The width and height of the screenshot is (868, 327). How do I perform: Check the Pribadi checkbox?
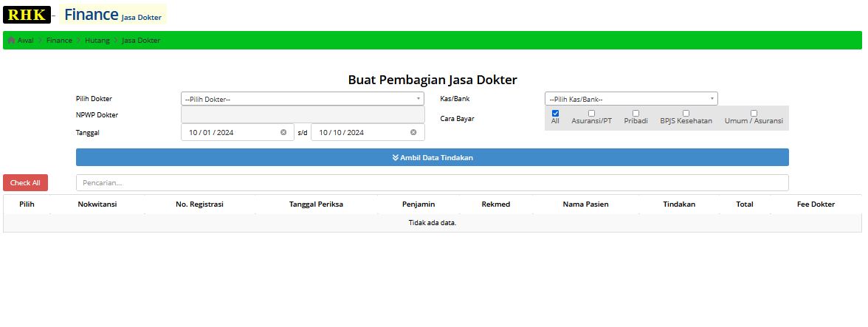pyautogui.click(x=635, y=114)
